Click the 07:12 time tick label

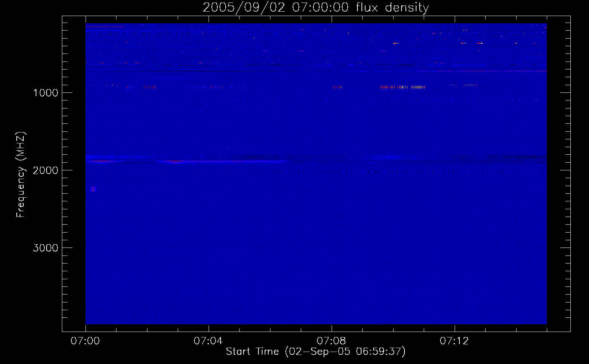point(454,341)
